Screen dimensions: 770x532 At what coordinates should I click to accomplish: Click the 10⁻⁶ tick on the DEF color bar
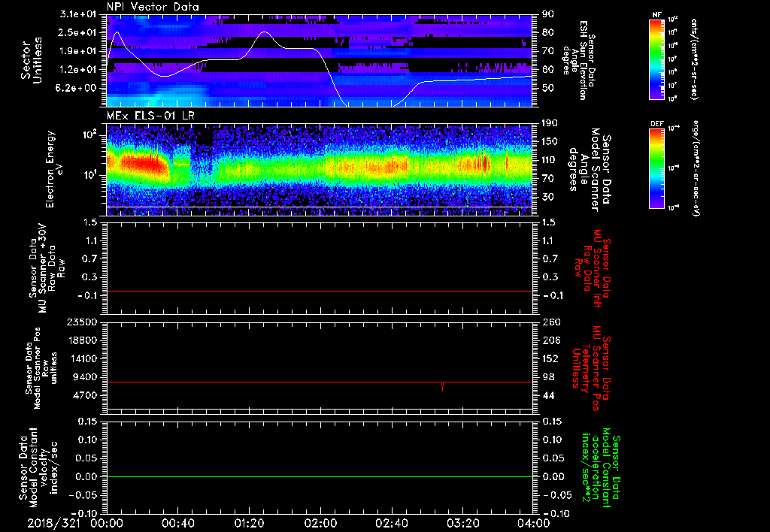[x=673, y=207]
